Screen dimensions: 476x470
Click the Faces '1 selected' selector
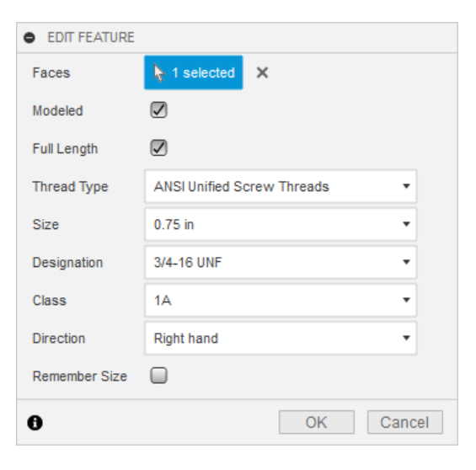coord(194,72)
